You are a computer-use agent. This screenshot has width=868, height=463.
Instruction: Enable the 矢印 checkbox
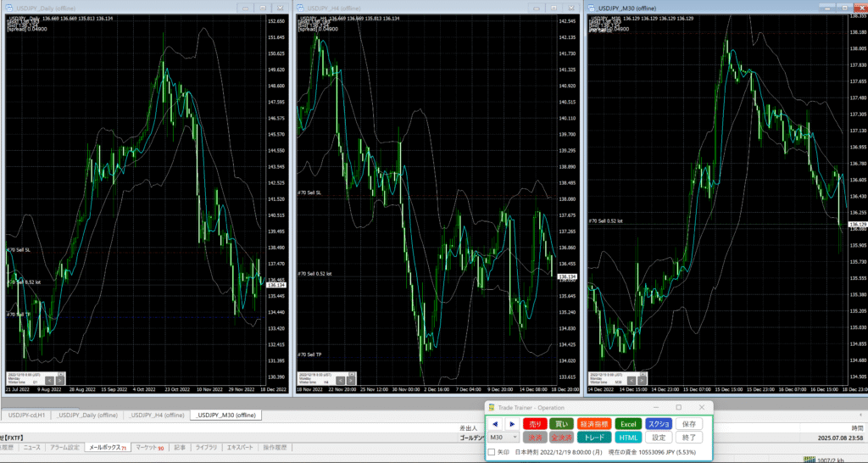click(x=491, y=452)
